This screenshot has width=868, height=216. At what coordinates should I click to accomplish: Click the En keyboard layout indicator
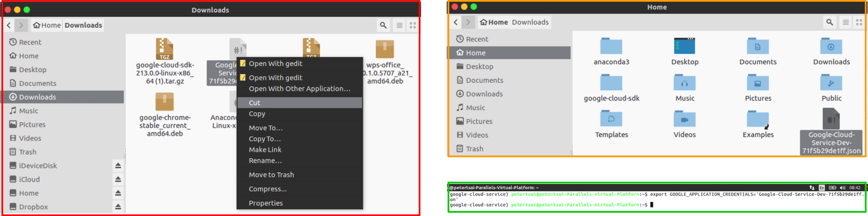(822, 188)
